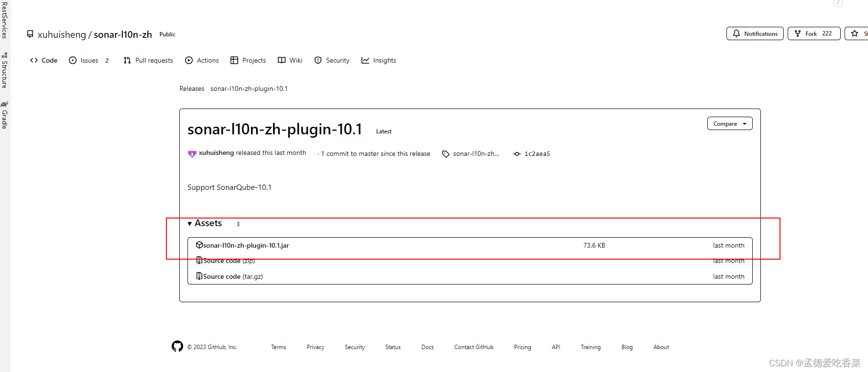Click the tag icon next to sonar-l10n-zh...
The image size is (868, 372).
pyautogui.click(x=446, y=154)
